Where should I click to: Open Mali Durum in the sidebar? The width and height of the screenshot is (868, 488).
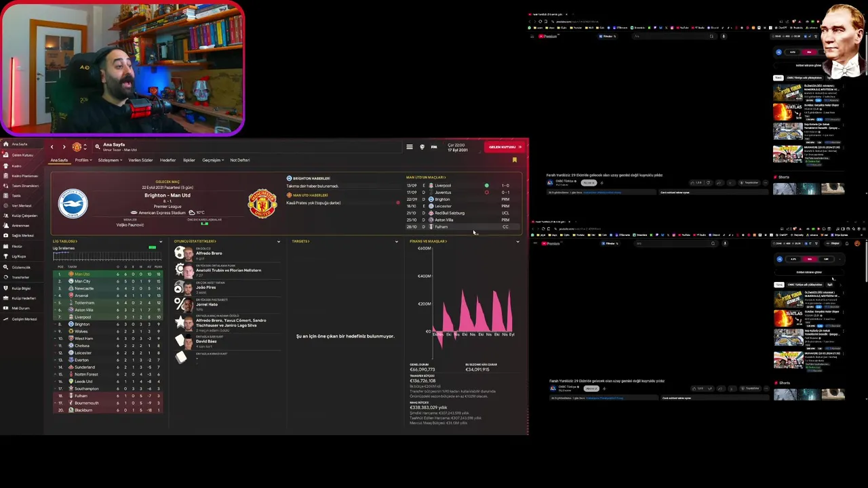tap(21, 308)
